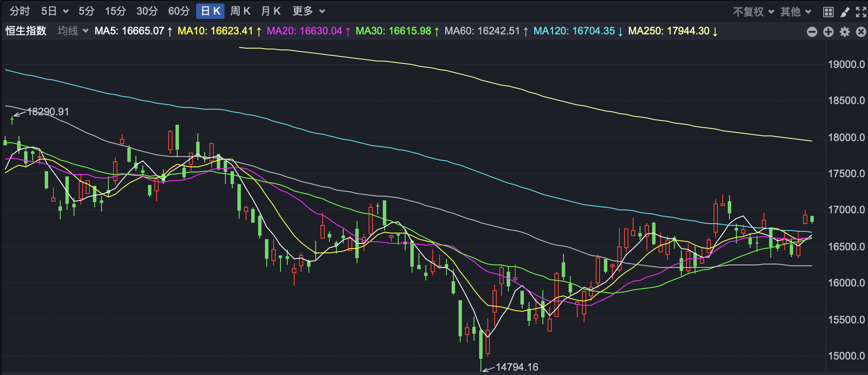The image size is (868, 375).
Task: Open moving average settings gear
Action: [845, 32]
